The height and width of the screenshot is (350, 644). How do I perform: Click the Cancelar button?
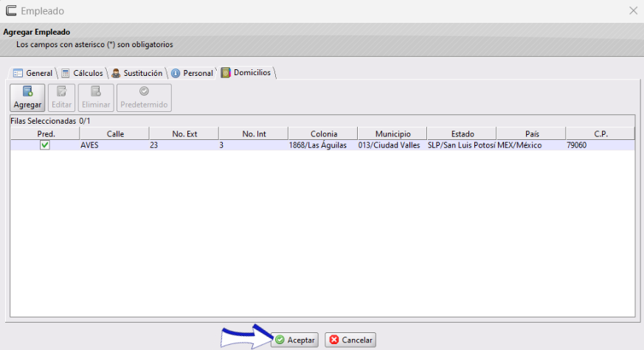350,340
